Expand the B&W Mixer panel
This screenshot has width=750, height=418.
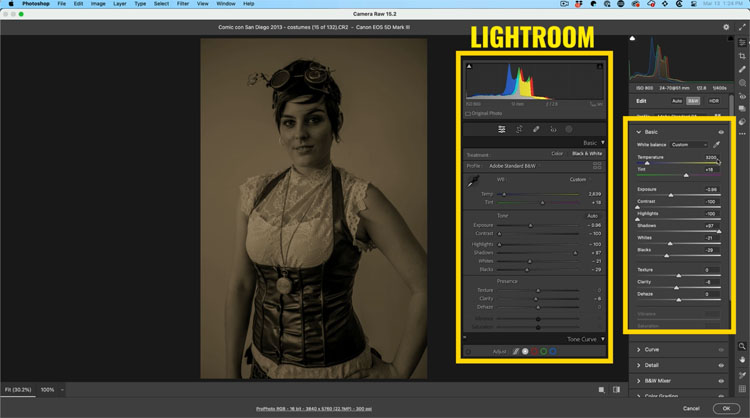(x=639, y=381)
